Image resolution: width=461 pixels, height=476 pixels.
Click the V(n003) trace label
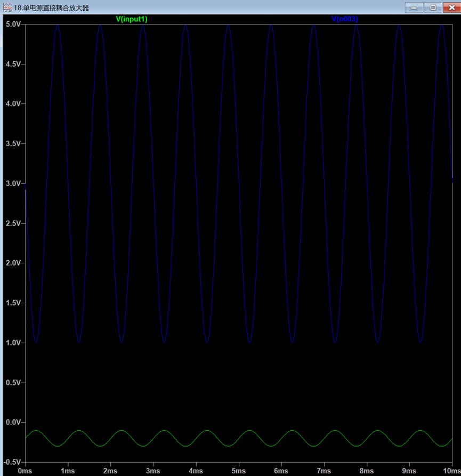coord(345,19)
